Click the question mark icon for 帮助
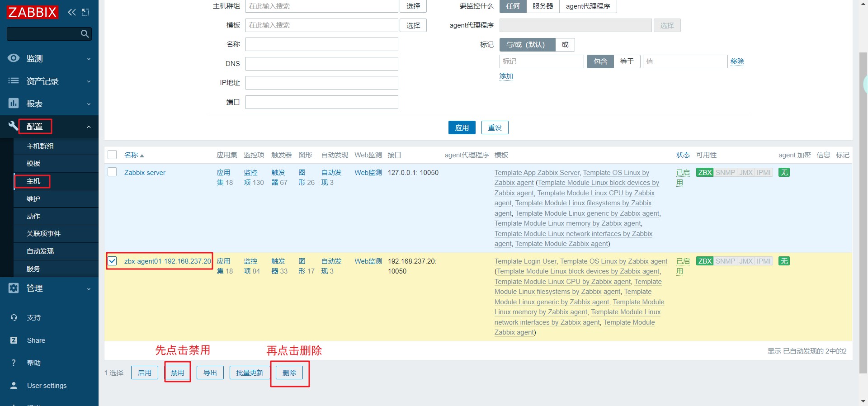The height and width of the screenshot is (406, 868). (14, 363)
